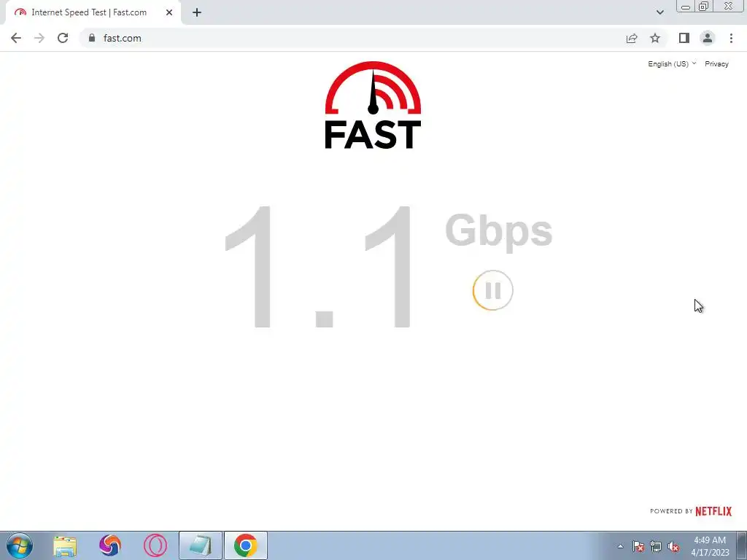Screen dimensions: 747x560
Task: Bookmark this tab with the star icon
Action: pyautogui.click(x=655, y=38)
